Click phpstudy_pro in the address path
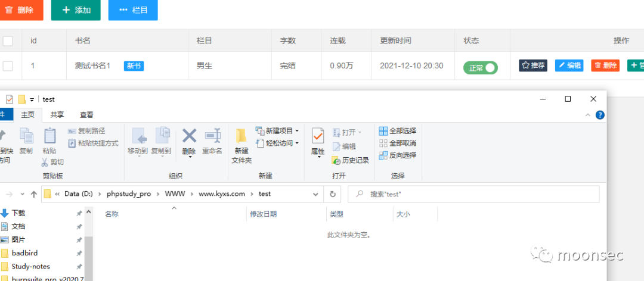Screen dimensions: 644x281 [129, 193]
